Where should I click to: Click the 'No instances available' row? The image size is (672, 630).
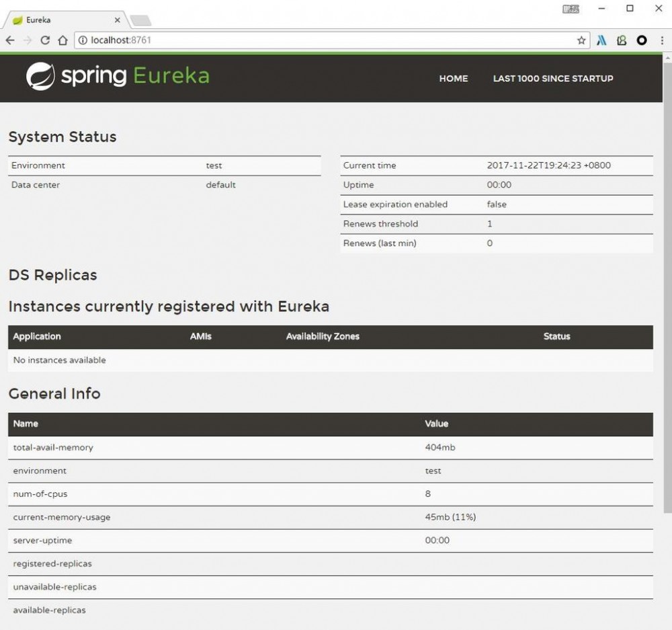click(331, 360)
